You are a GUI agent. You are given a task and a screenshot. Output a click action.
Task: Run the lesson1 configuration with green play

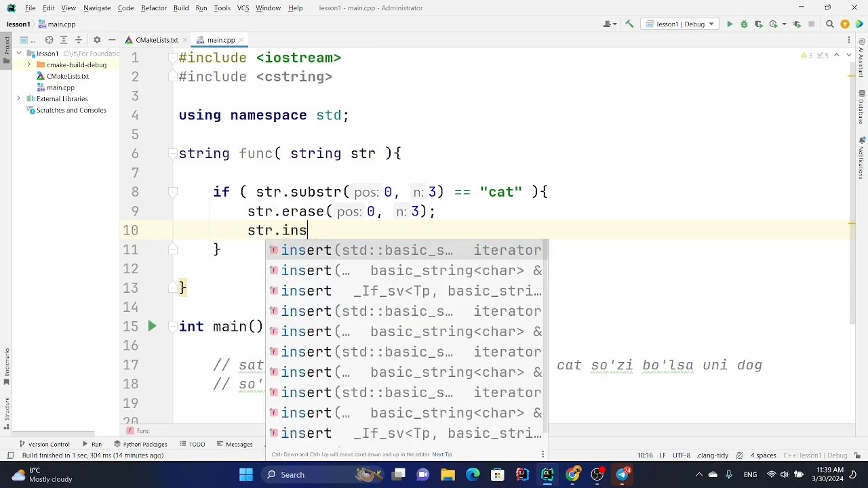pos(730,24)
